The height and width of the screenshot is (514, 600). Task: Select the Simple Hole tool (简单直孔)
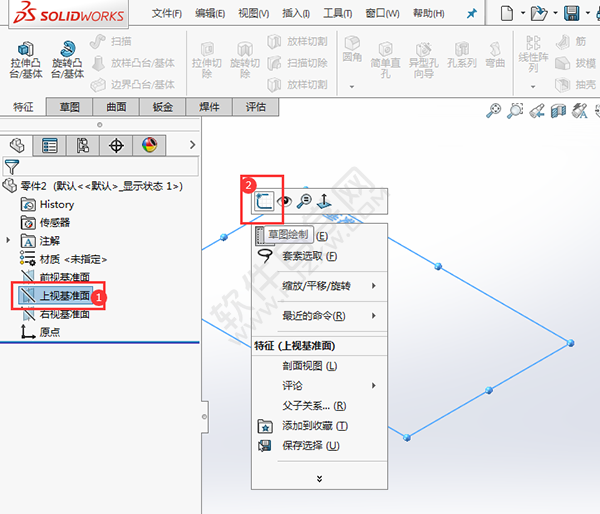tap(385, 60)
